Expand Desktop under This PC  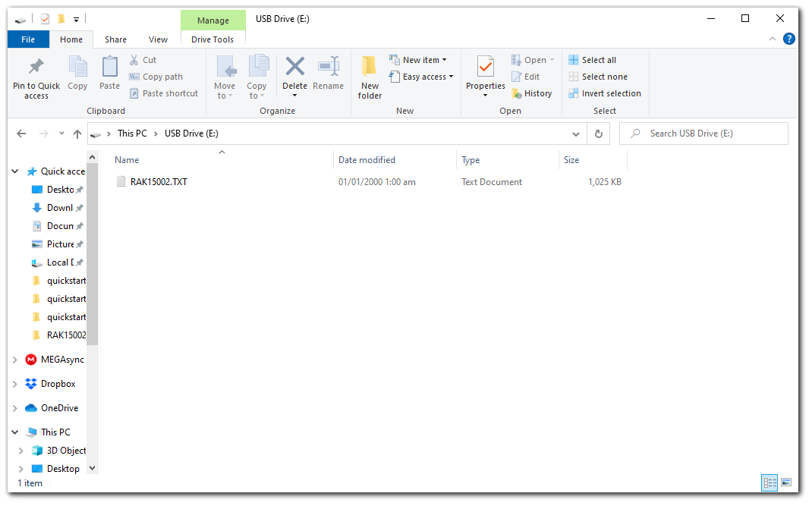20,469
